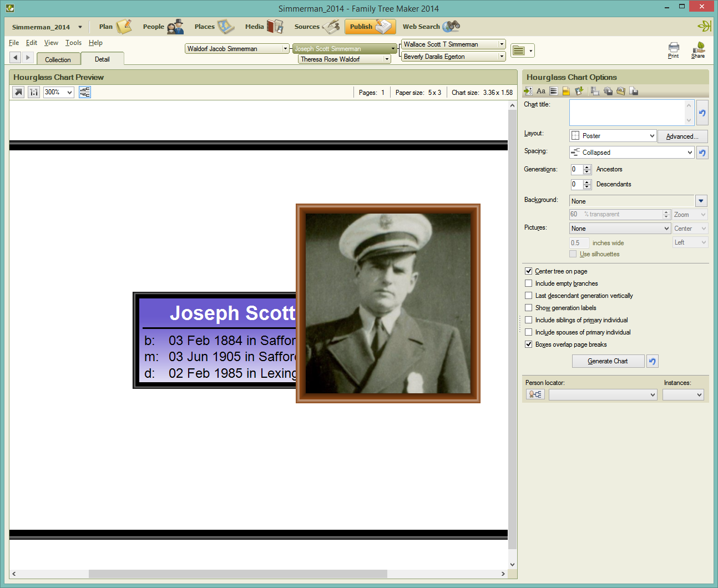Open the Media workspace icon

coord(275,27)
